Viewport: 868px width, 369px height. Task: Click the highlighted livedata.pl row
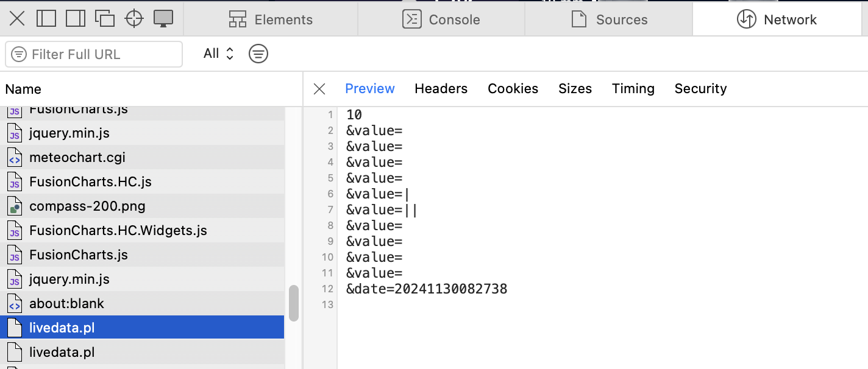pos(142,328)
